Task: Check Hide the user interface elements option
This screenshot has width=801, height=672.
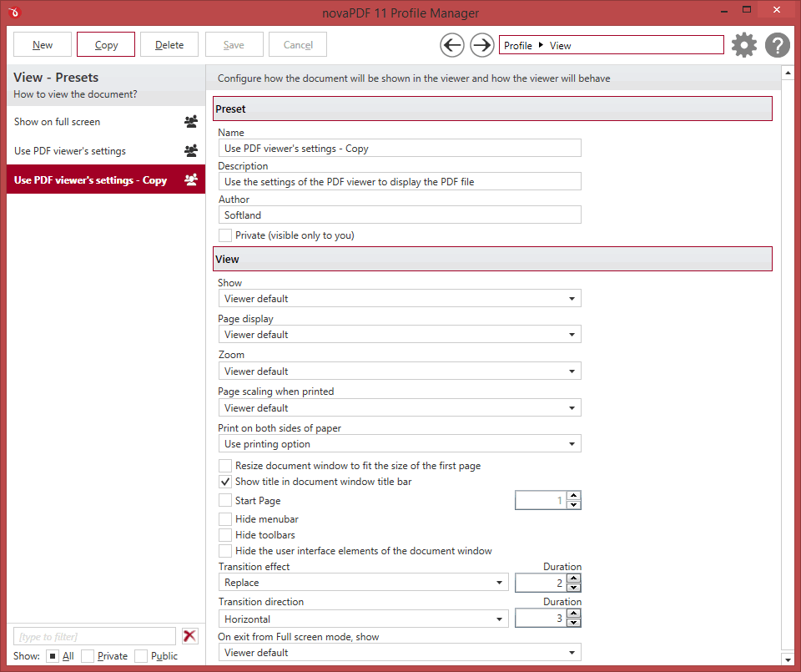Action: tap(225, 551)
